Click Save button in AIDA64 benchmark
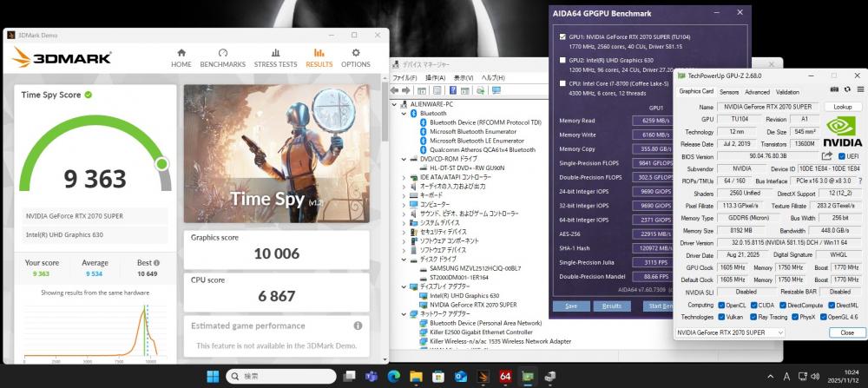This screenshot has height=388, width=868. click(571, 306)
